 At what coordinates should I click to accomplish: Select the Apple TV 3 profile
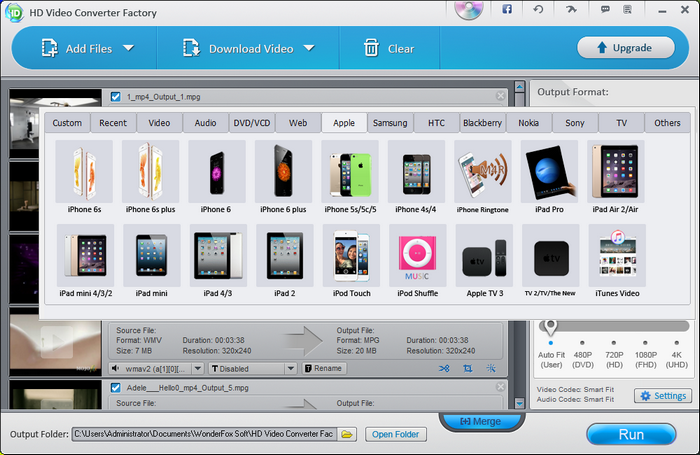[x=483, y=261]
